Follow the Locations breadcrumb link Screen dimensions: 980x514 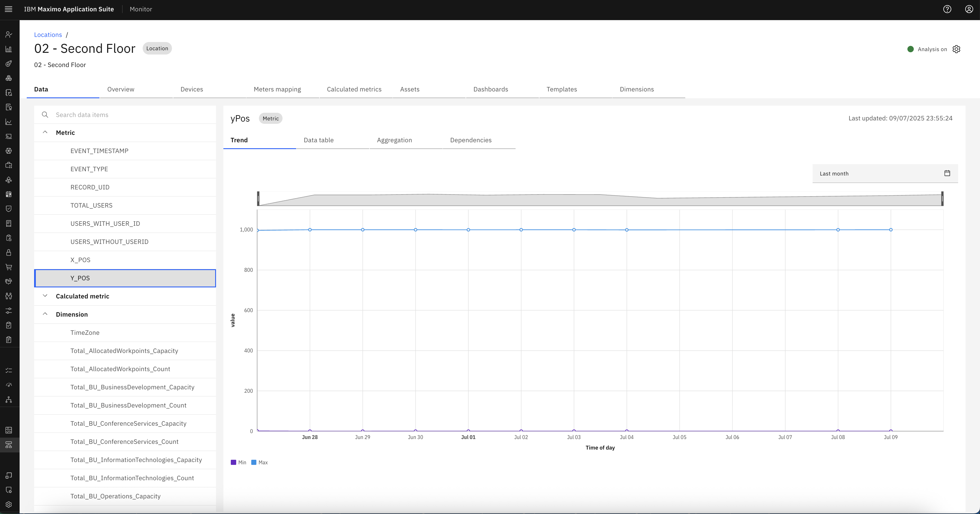click(48, 35)
